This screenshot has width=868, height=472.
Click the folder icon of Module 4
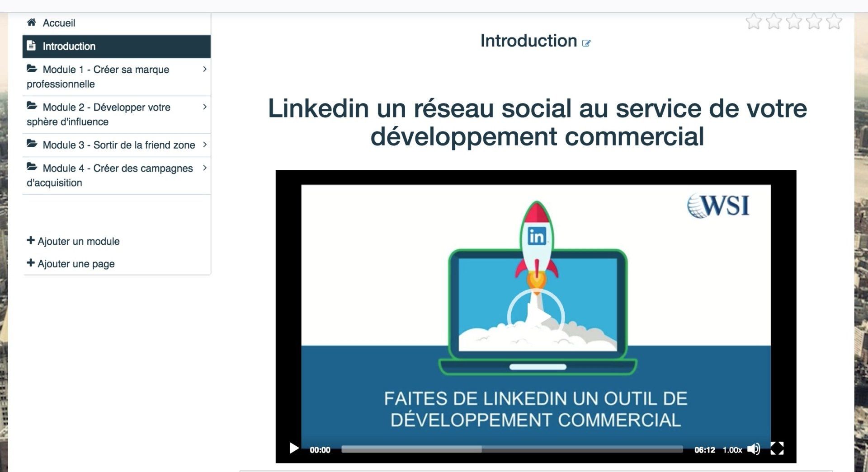[x=32, y=167]
